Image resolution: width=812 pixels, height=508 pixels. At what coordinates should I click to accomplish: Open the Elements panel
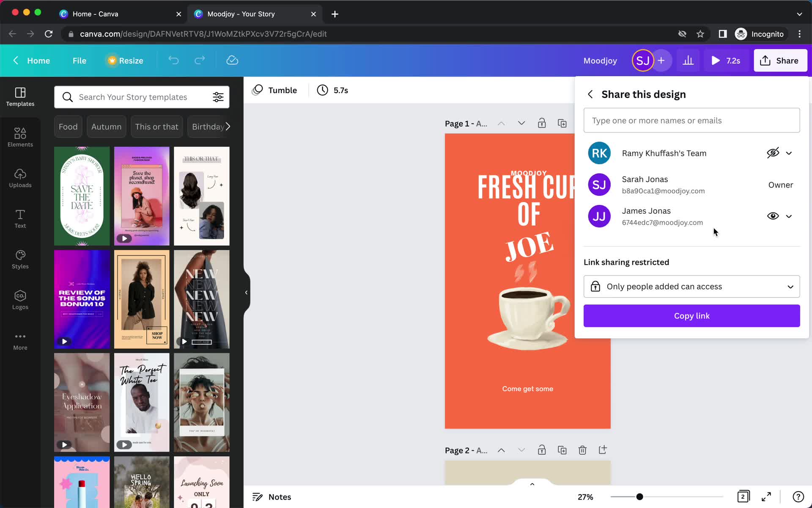[20, 137]
